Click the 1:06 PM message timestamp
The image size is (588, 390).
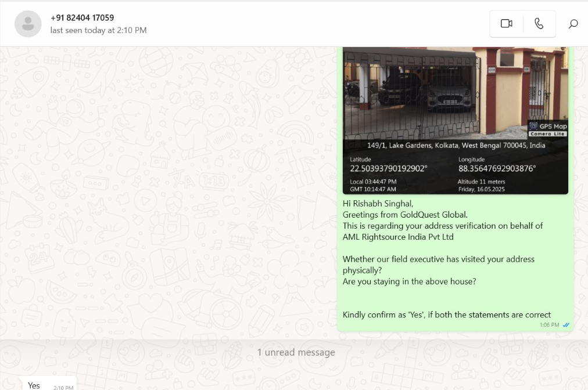point(549,325)
